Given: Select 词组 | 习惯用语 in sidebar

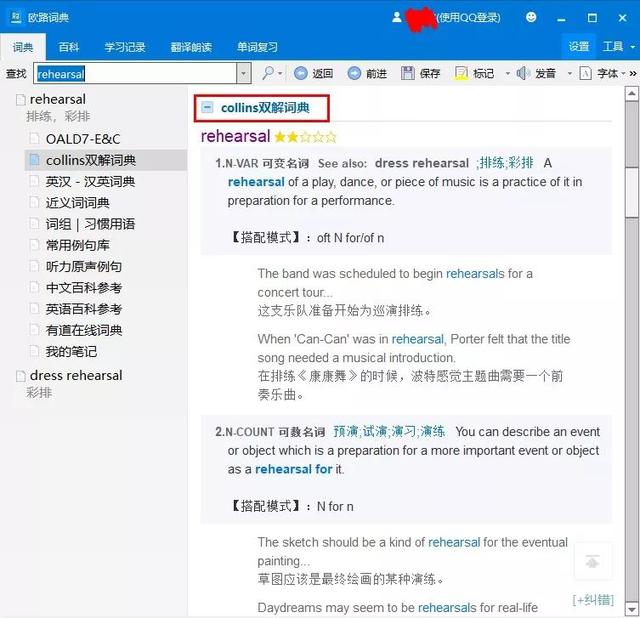Looking at the screenshot, I should (x=90, y=224).
